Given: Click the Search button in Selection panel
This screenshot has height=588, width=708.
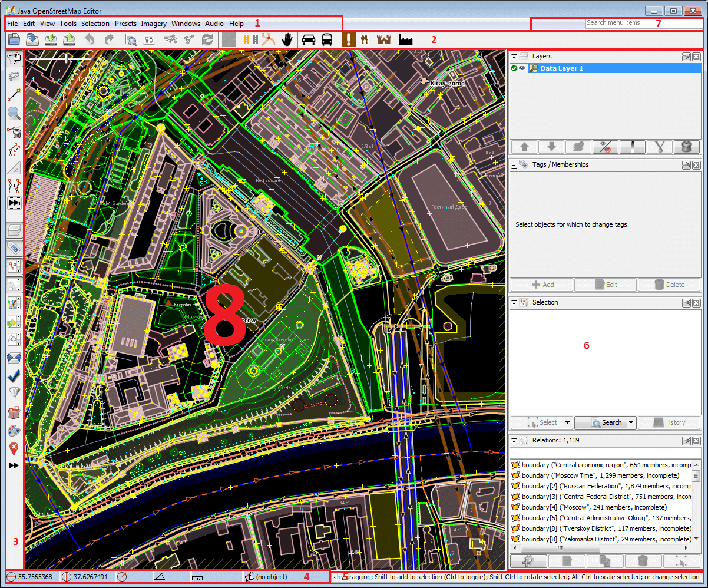Looking at the screenshot, I should 605,422.
